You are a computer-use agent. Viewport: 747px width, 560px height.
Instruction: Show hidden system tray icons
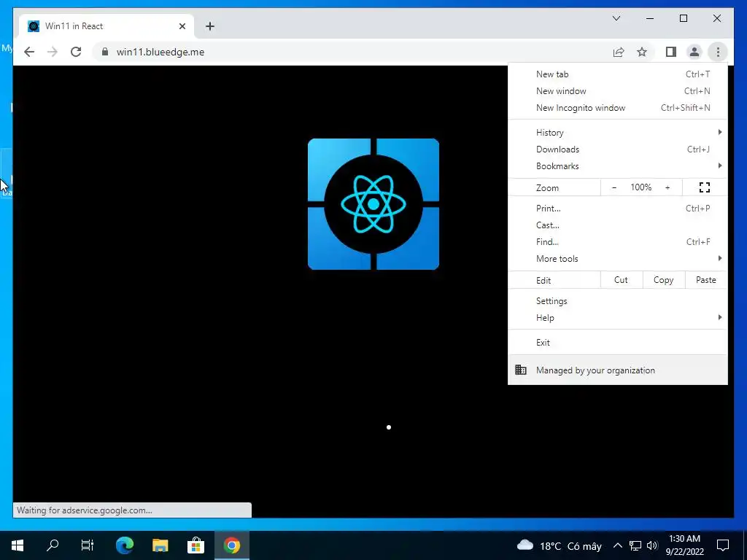pyautogui.click(x=617, y=545)
